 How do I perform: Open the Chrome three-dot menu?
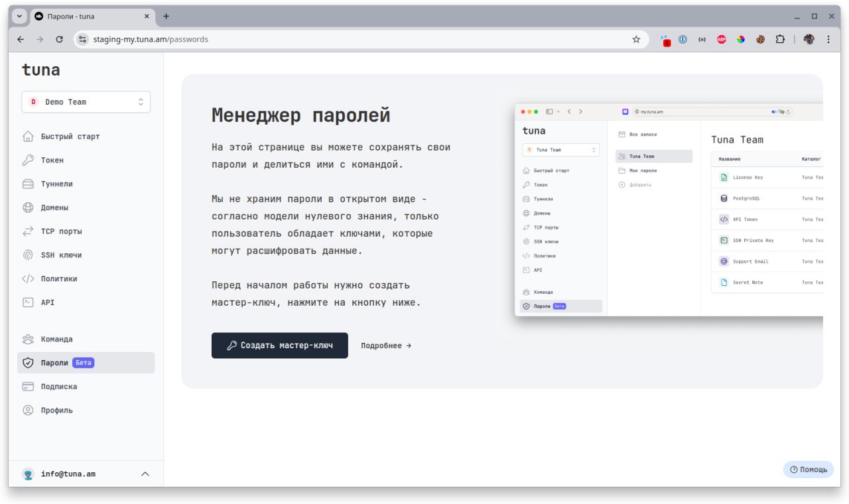[x=828, y=39]
